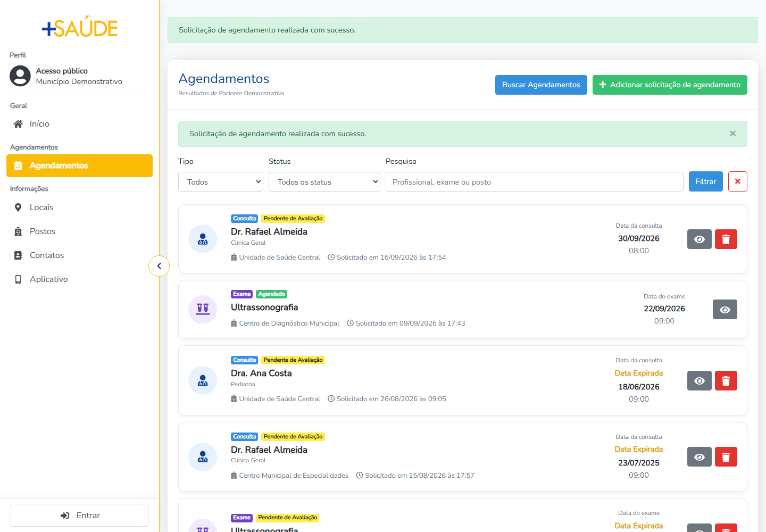
Task: Click Centro de Diagnóstico Municipal text
Action: pyautogui.click(x=289, y=323)
